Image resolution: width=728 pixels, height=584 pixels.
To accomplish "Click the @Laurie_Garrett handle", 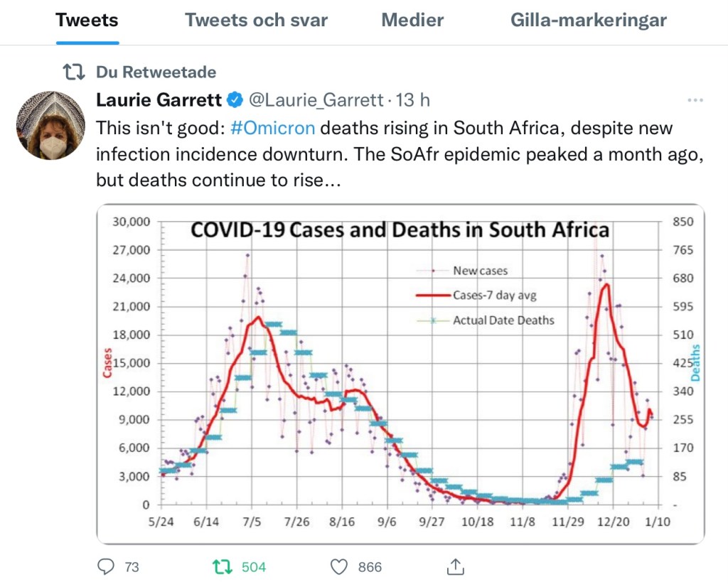I will [315, 100].
